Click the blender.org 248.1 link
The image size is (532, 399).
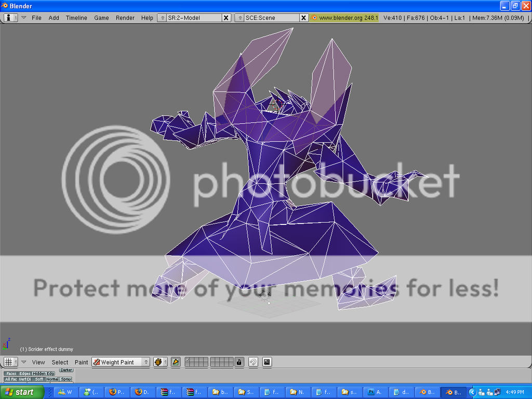344,18
